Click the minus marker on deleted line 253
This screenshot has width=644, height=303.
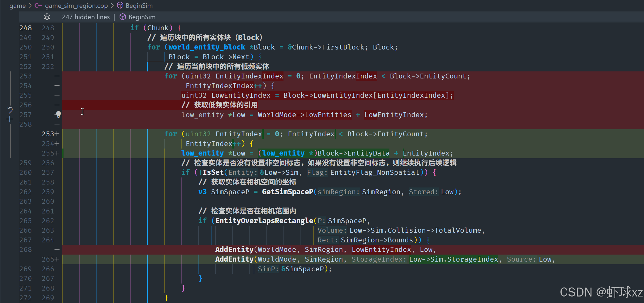pos(57,76)
